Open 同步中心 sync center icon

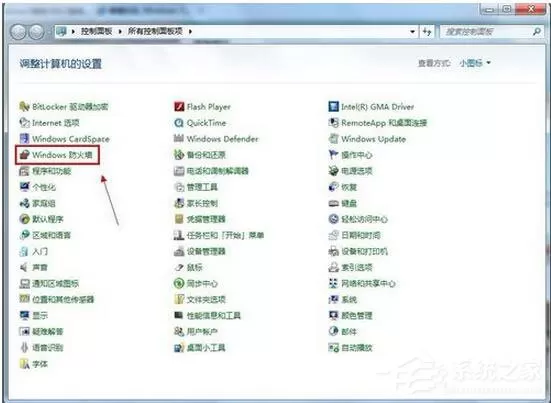pyautogui.click(x=179, y=283)
